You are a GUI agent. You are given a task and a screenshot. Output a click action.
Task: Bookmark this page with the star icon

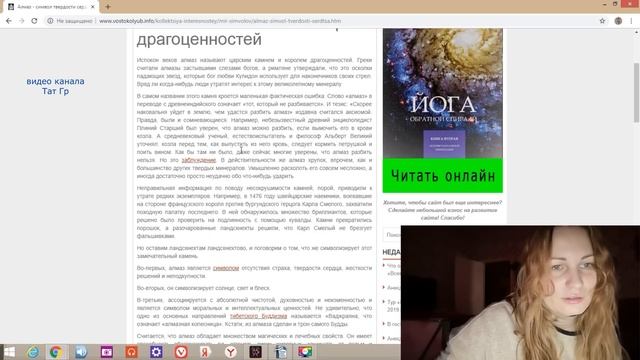pos(602,21)
